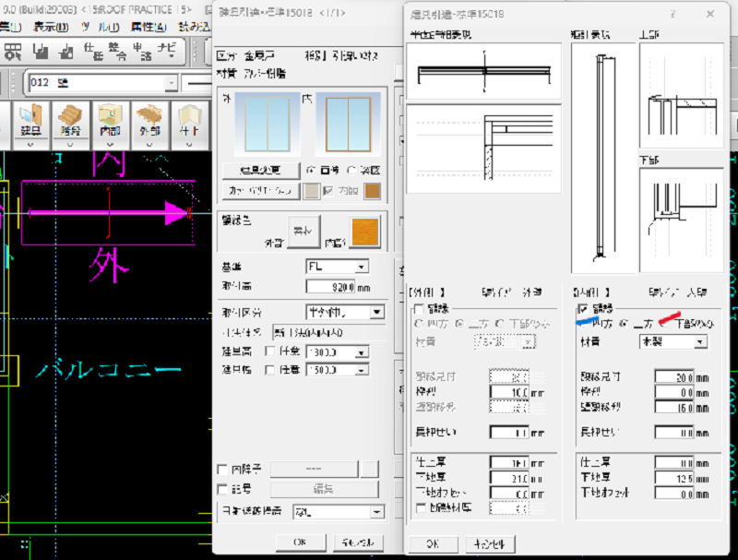Expand the chevron under the 階段 icon
The height and width of the screenshot is (560, 738).
coord(70,145)
